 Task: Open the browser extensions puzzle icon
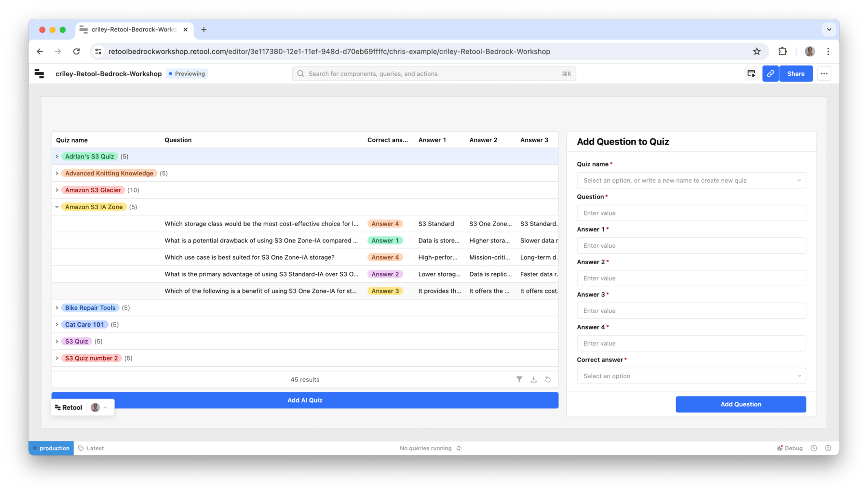tap(783, 51)
